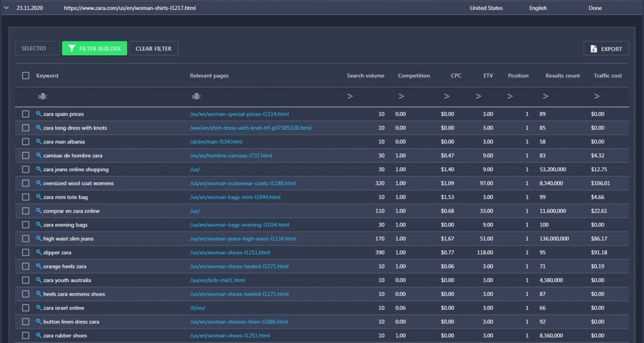Sort by Results count column header
This screenshot has height=343, width=644.
tap(563, 76)
